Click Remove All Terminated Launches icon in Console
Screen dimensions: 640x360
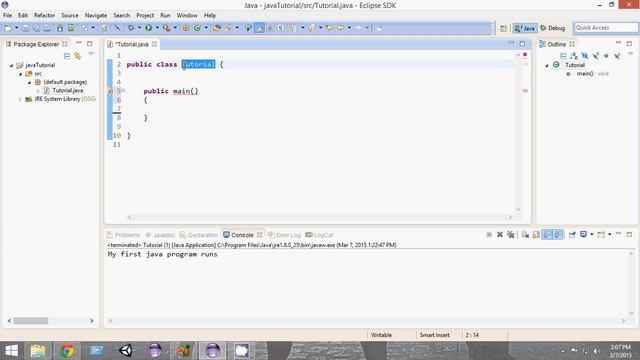pyautogui.click(x=510, y=235)
